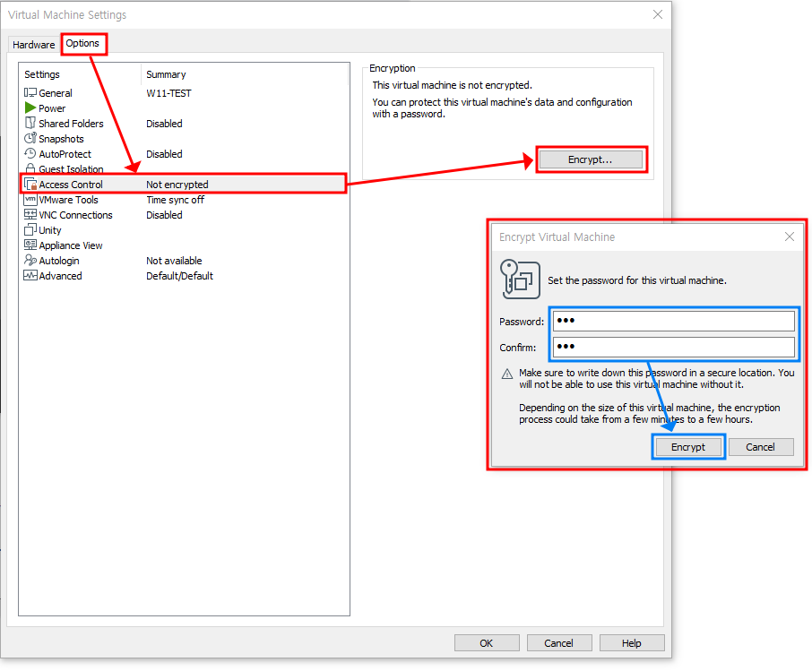Select the Access Control row
The width and height of the screenshot is (812, 671).
(184, 185)
